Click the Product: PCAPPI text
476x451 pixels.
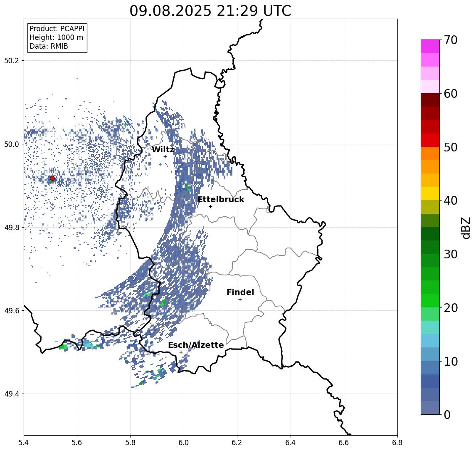(57, 29)
